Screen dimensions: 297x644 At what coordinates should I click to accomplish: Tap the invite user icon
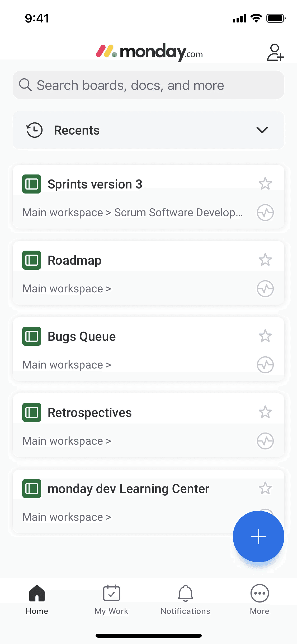pos(275,52)
